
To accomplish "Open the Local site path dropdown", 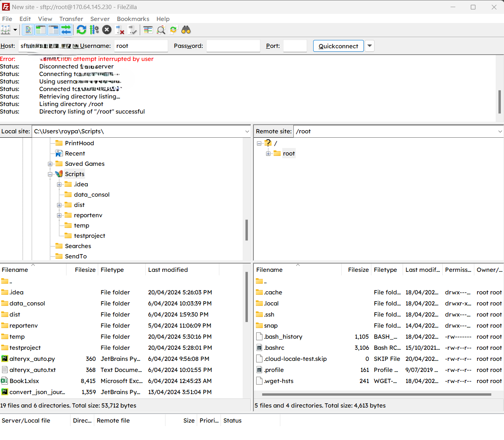I will [247, 131].
